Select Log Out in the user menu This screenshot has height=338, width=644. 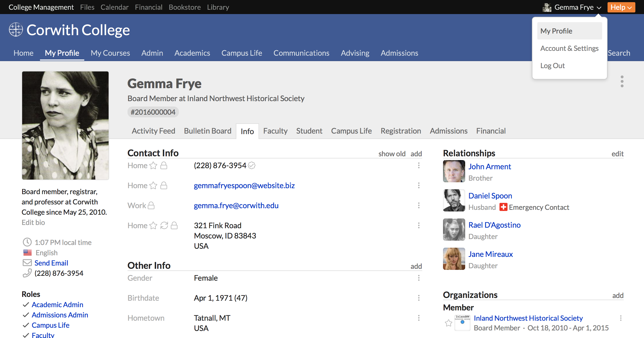pos(552,66)
